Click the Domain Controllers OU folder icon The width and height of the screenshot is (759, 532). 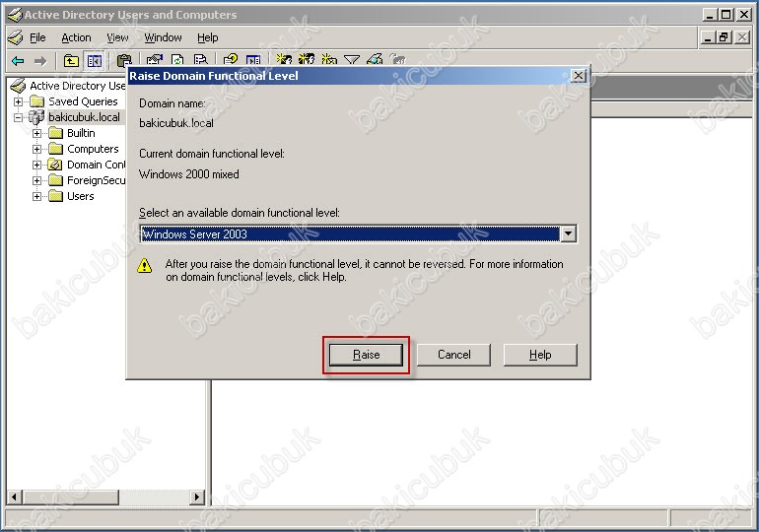coord(55,165)
